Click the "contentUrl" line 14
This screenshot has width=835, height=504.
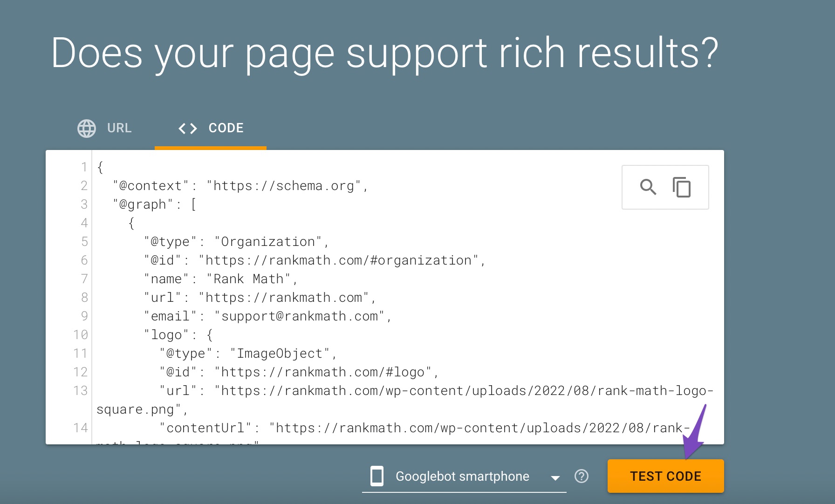pyautogui.click(x=424, y=428)
